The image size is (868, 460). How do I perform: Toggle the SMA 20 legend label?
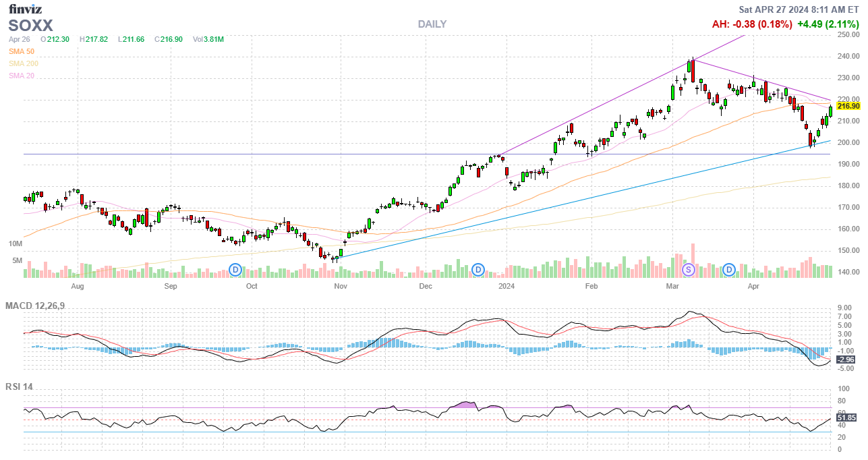click(x=22, y=76)
